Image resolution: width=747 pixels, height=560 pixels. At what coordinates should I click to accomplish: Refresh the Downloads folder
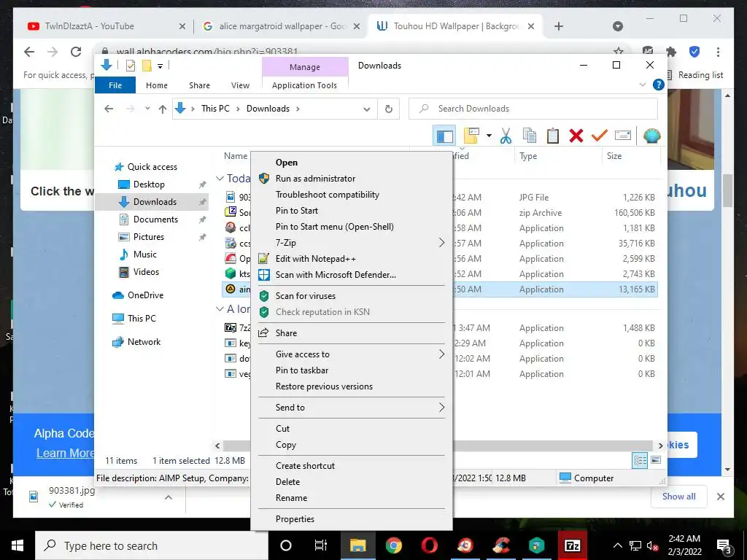click(388, 109)
